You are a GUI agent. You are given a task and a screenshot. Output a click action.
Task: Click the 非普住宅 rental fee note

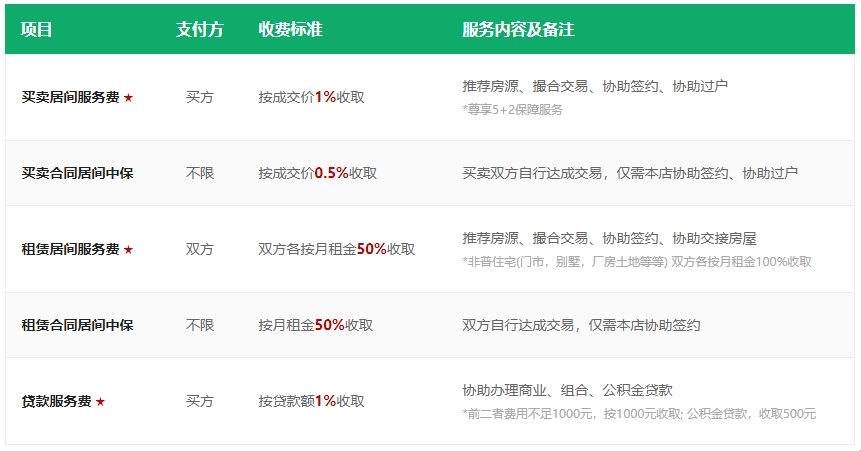pos(636,262)
